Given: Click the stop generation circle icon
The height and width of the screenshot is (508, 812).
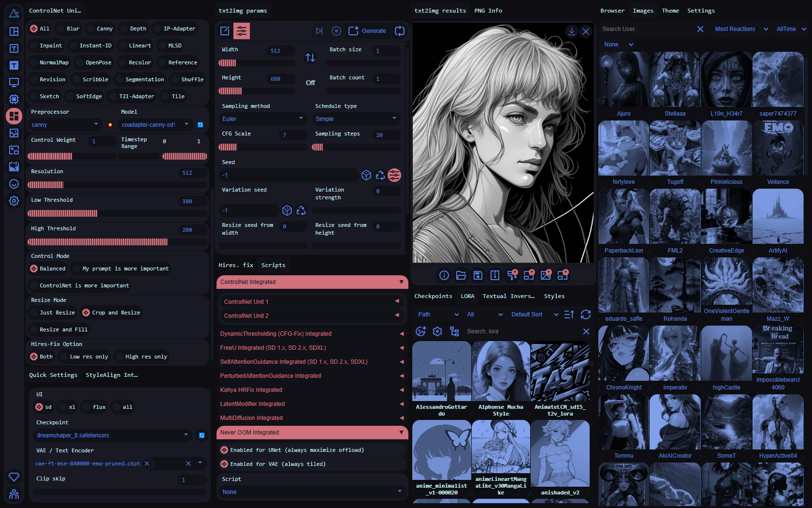Looking at the screenshot, I should pos(336,31).
